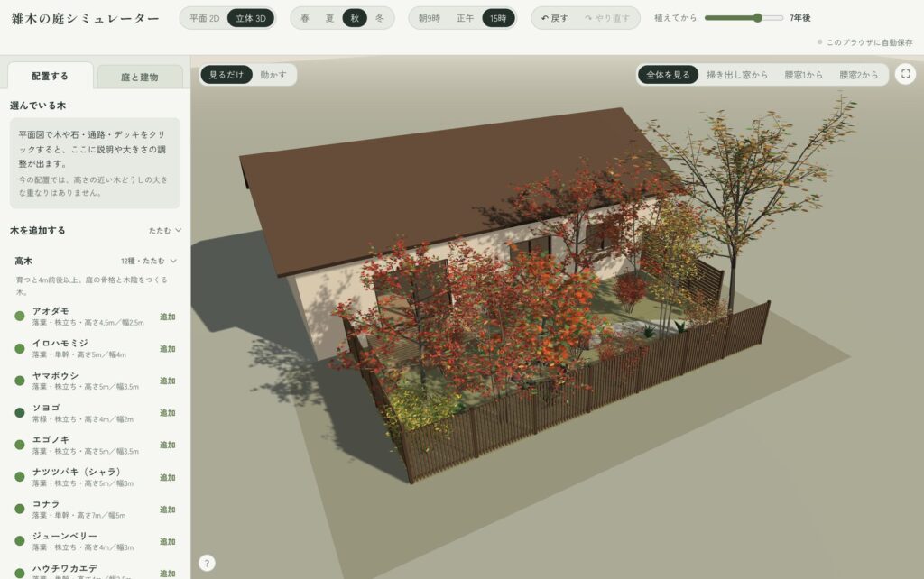
Task: Add エゴノキ with its 追加 button
Action: 167,446
